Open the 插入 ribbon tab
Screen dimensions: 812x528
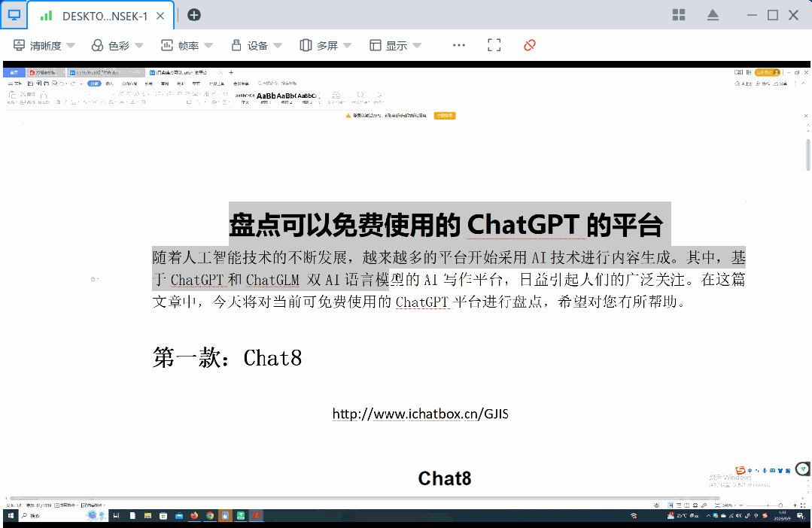click(x=109, y=83)
